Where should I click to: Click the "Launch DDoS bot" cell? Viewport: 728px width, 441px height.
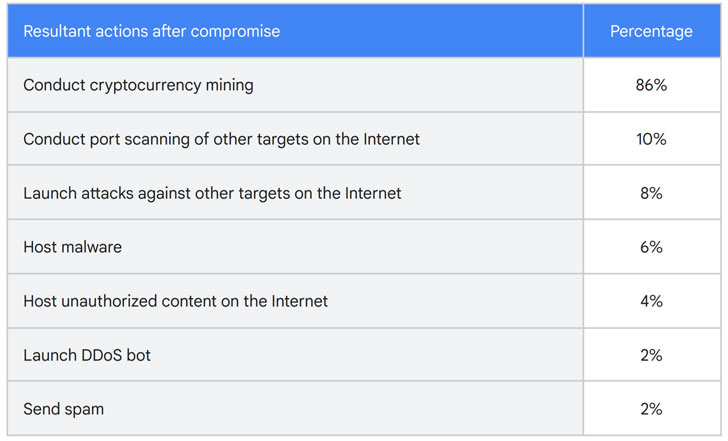pos(87,355)
